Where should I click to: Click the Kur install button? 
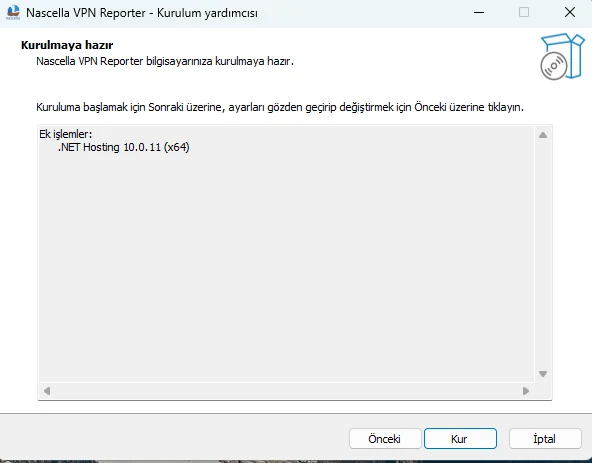(460, 438)
